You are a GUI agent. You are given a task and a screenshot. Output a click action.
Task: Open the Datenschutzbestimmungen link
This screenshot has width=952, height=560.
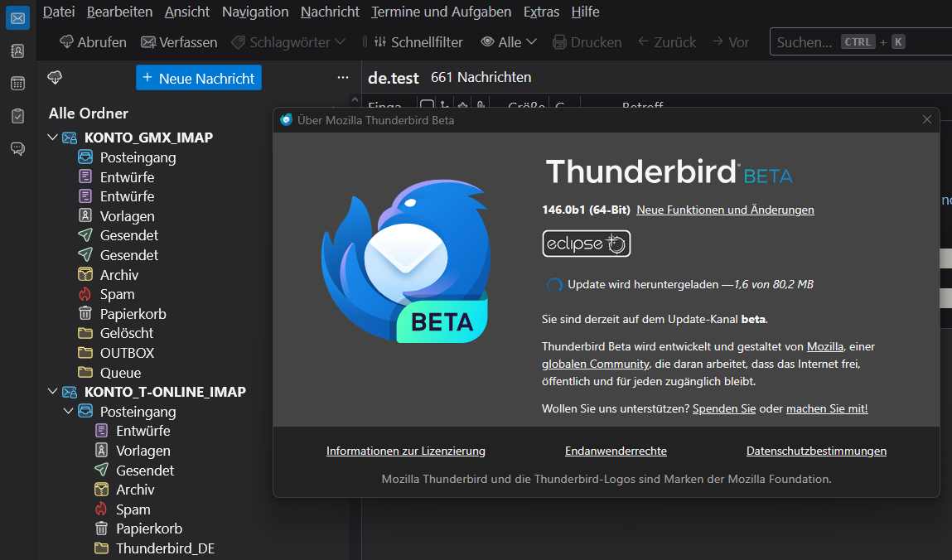point(816,451)
